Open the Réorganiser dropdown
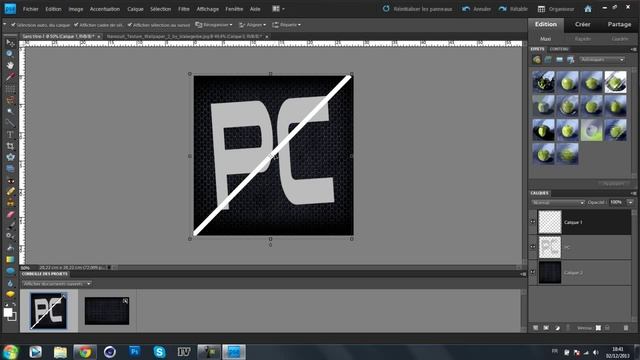 pos(213,25)
